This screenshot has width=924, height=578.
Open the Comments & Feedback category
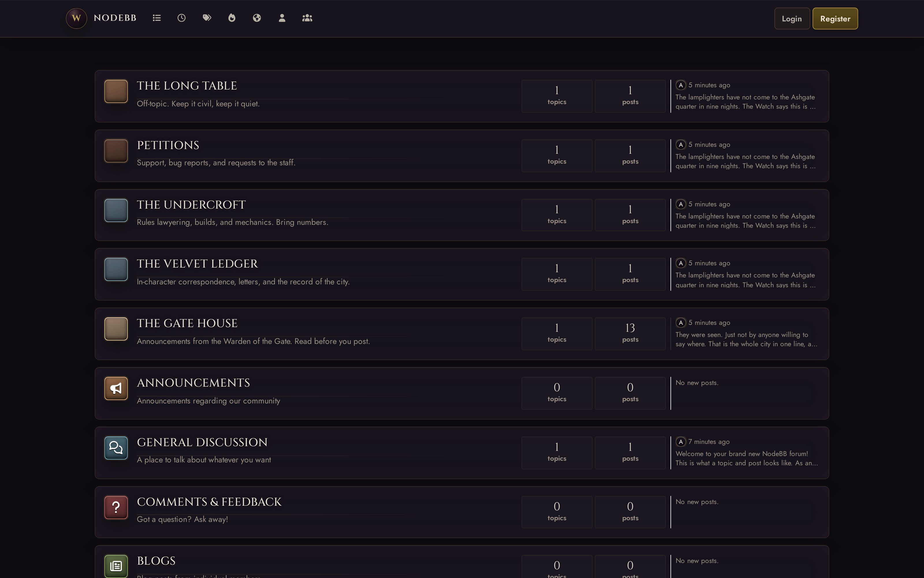pyautogui.click(x=209, y=502)
